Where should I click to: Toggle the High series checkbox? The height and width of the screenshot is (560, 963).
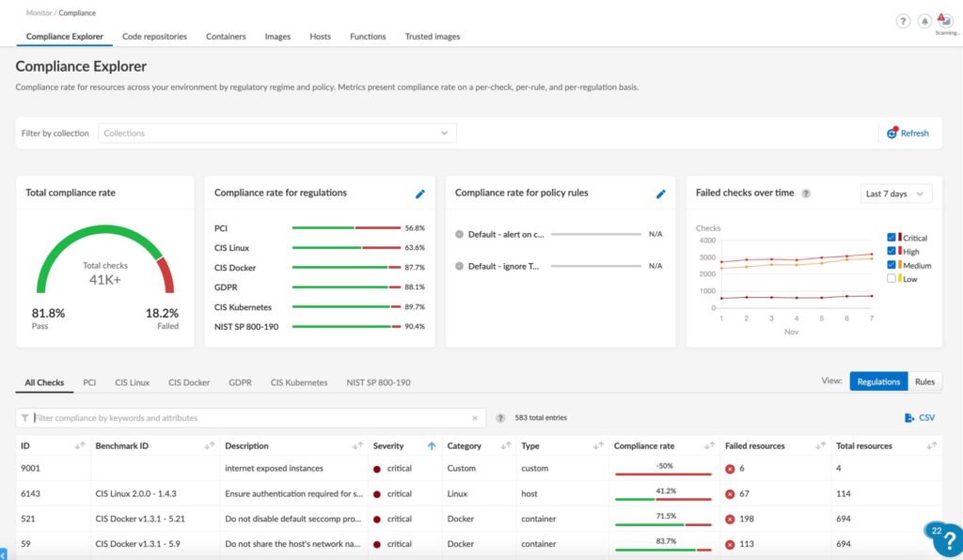click(892, 252)
